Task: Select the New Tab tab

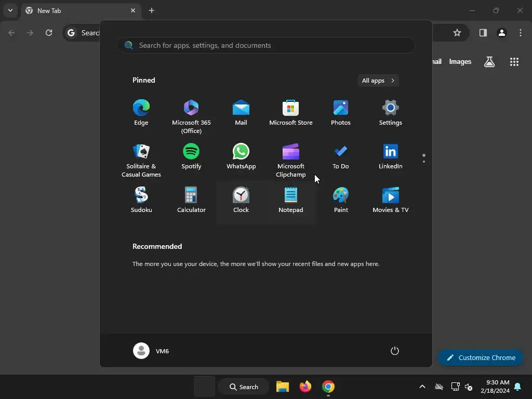Action: click(x=82, y=10)
